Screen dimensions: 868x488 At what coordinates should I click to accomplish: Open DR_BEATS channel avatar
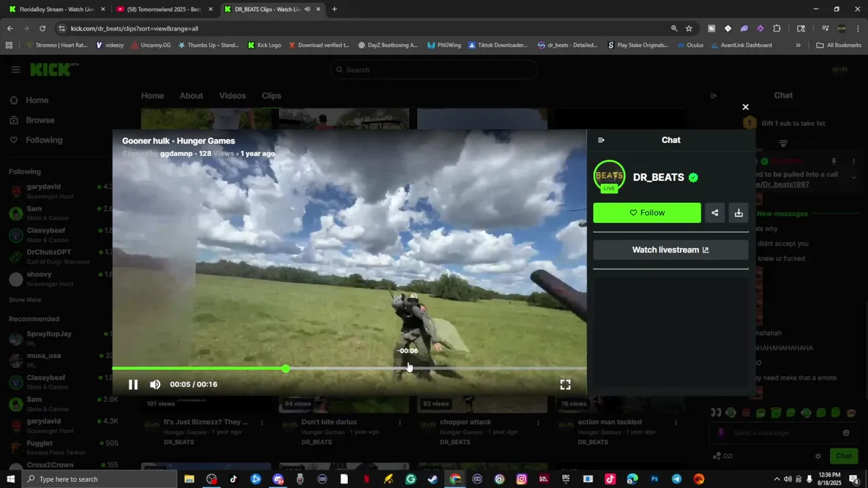(x=609, y=176)
